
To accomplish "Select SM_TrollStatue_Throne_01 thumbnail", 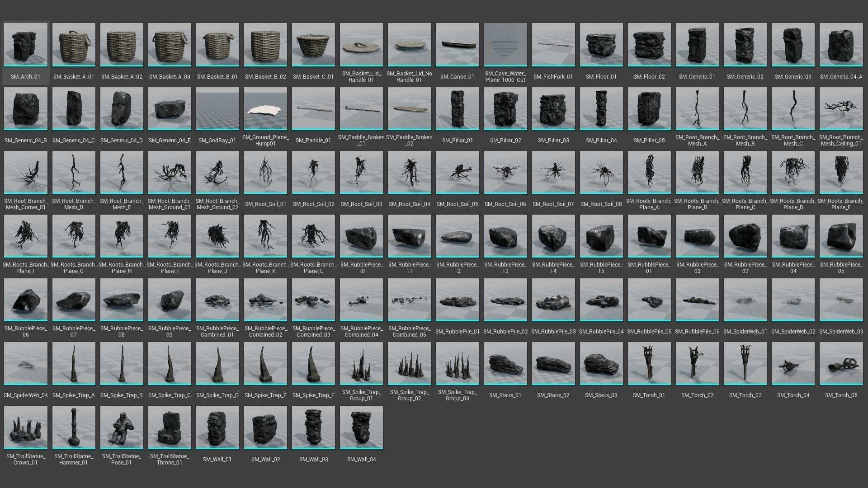I will [x=170, y=427].
